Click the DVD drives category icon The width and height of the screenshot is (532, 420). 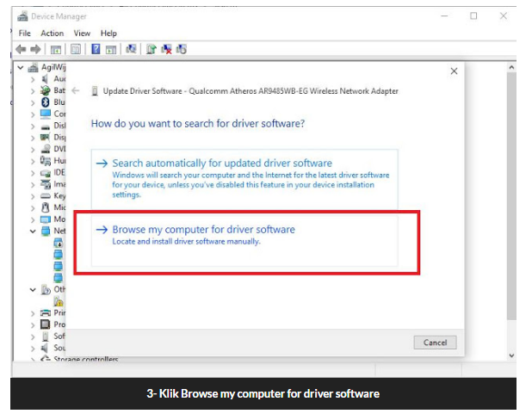pyautogui.click(x=45, y=149)
